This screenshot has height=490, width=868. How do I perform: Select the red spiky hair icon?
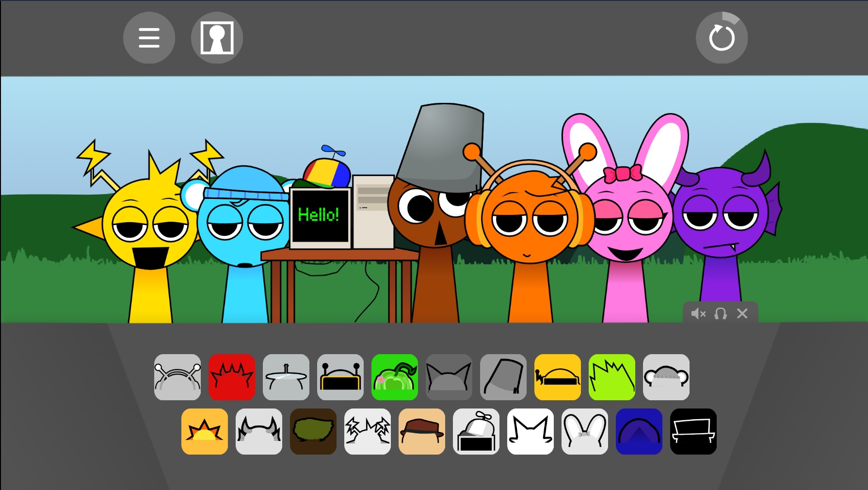[232, 377]
